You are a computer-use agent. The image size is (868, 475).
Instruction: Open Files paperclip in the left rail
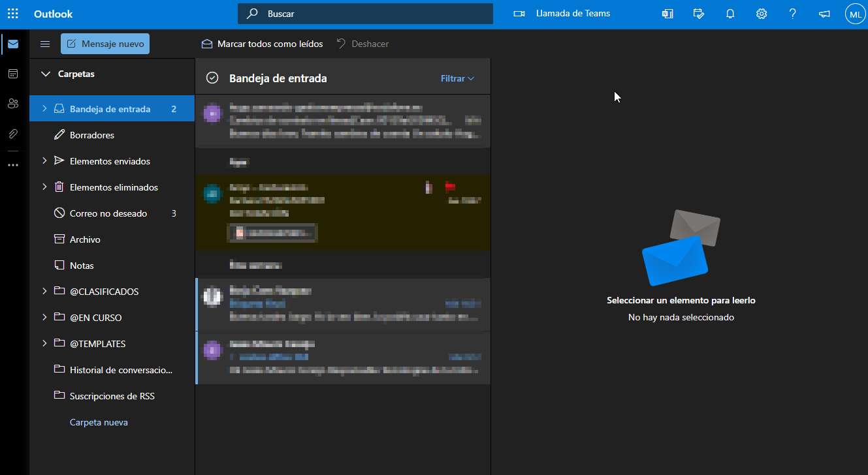[13, 134]
